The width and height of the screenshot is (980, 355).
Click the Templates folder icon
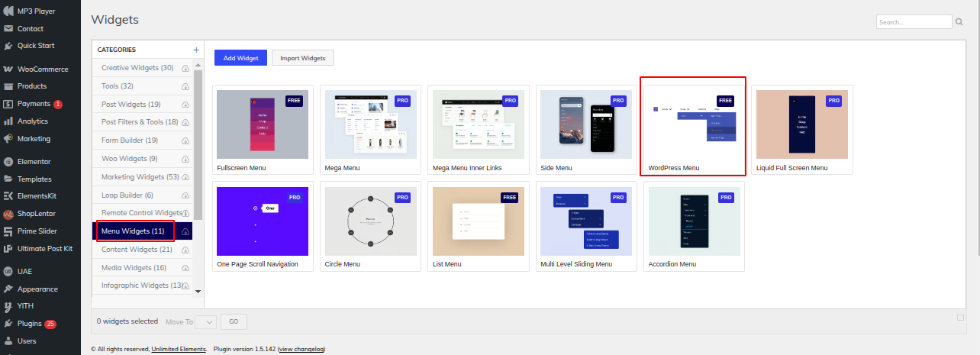8,179
